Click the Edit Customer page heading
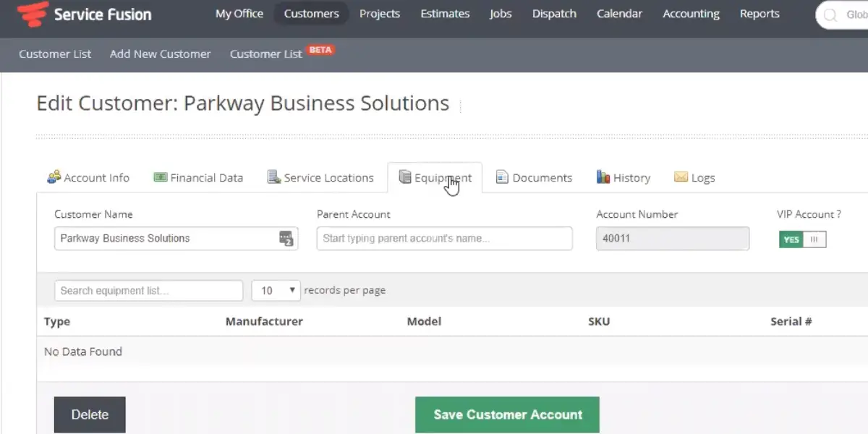The image size is (868, 434). point(243,103)
